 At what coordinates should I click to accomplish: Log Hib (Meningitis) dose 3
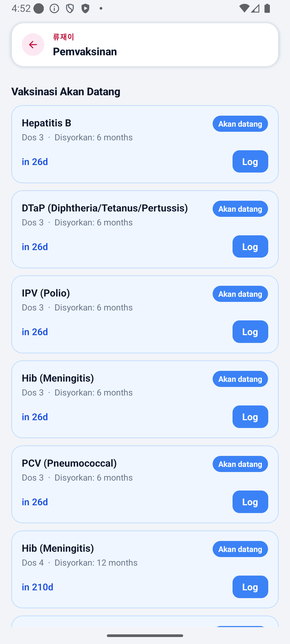pos(250,417)
